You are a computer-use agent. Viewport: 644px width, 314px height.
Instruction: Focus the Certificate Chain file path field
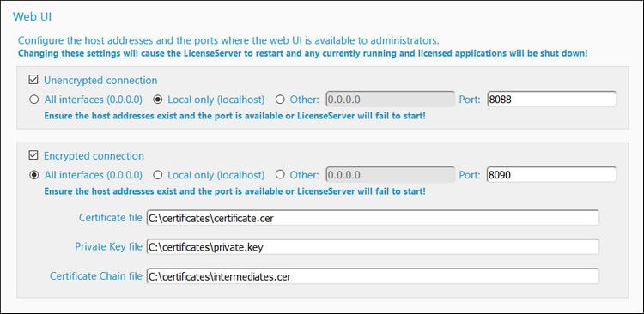[x=373, y=276]
